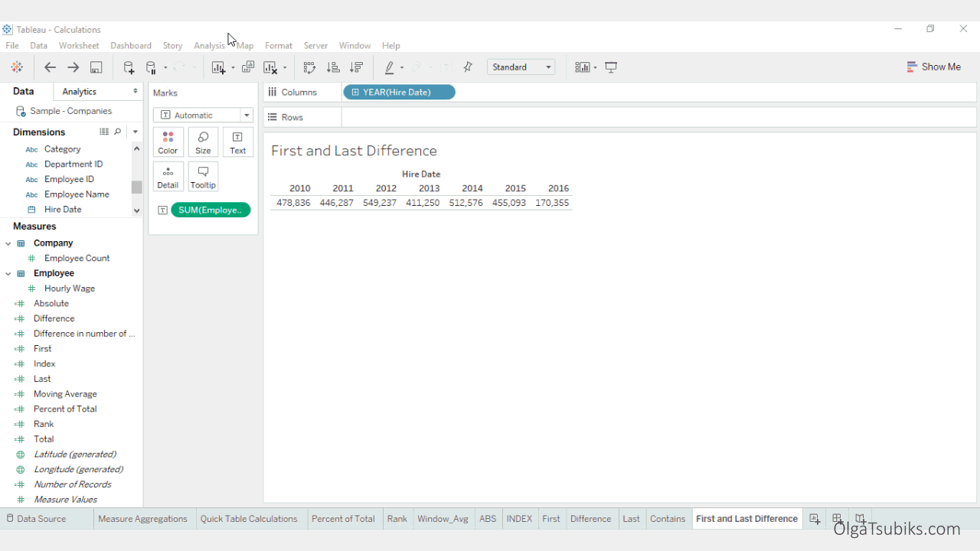The image size is (980, 551).
Task: Open the Dimensions pane menu arrow
Action: click(x=136, y=132)
